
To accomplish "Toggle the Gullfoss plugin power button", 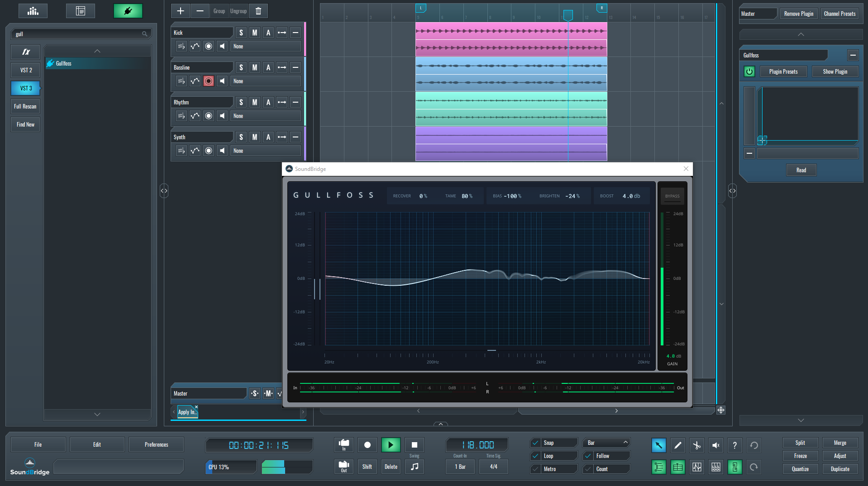I will (749, 71).
